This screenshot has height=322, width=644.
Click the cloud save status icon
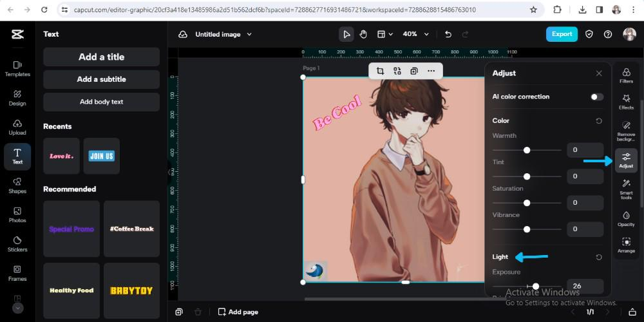(x=183, y=35)
